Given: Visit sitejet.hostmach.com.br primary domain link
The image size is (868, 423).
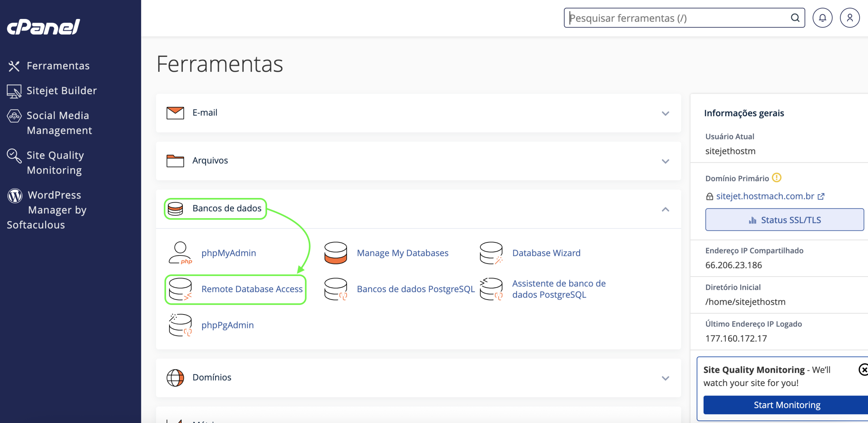Looking at the screenshot, I should tap(765, 196).
